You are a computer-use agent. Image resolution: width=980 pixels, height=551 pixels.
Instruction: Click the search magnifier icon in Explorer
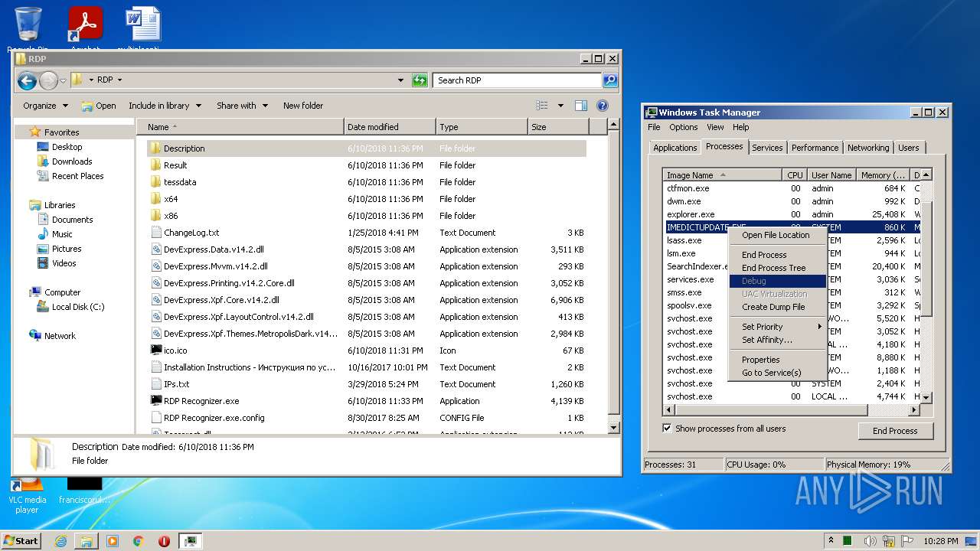pos(609,80)
